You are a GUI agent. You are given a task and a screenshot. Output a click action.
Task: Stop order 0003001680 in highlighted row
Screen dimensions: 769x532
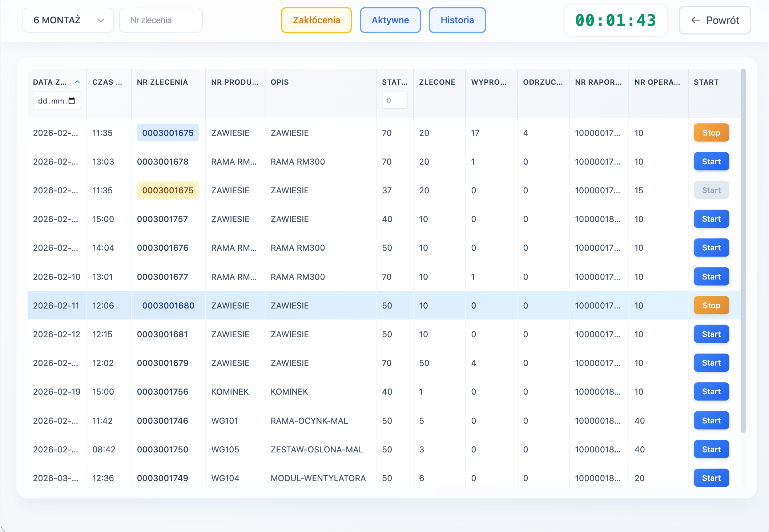point(711,305)
